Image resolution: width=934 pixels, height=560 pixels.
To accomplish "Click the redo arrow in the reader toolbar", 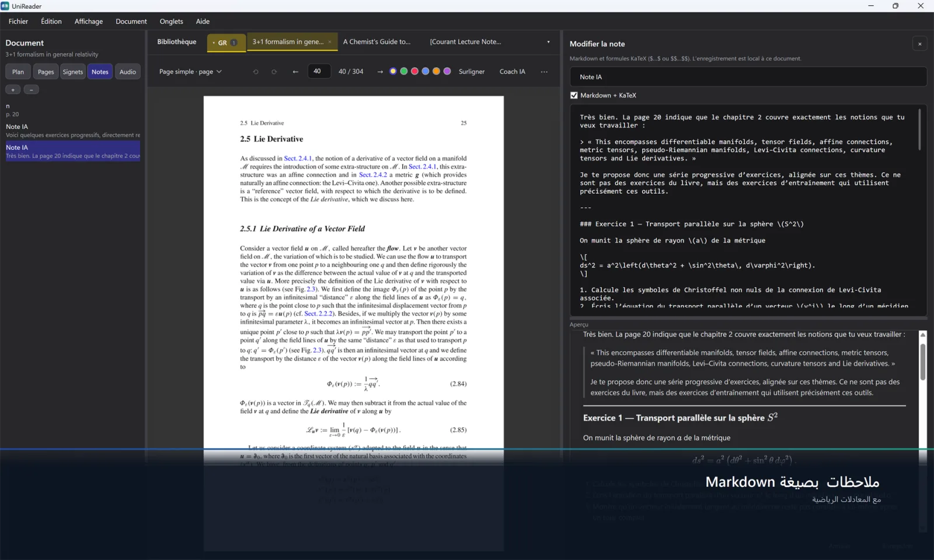I will tap(274, 72).
